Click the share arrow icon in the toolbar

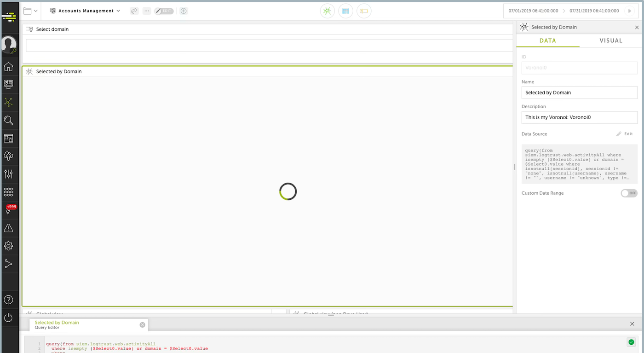134,11
